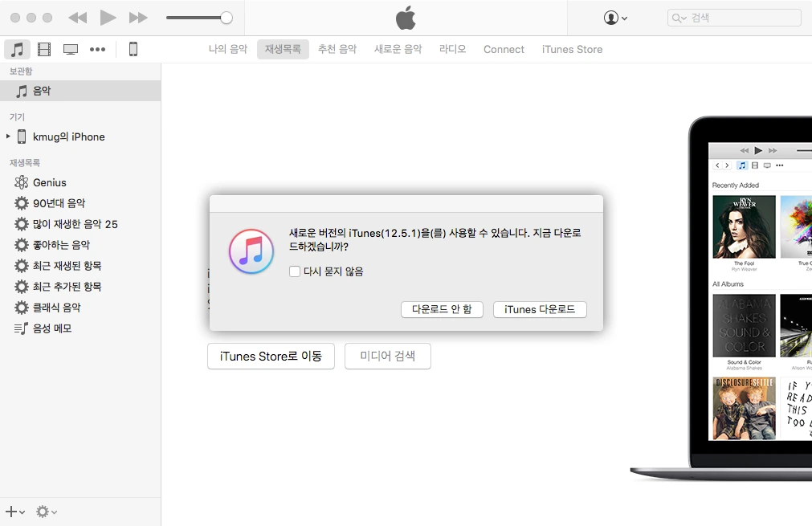
Task: Click the account profile icon
Action: 611,17
